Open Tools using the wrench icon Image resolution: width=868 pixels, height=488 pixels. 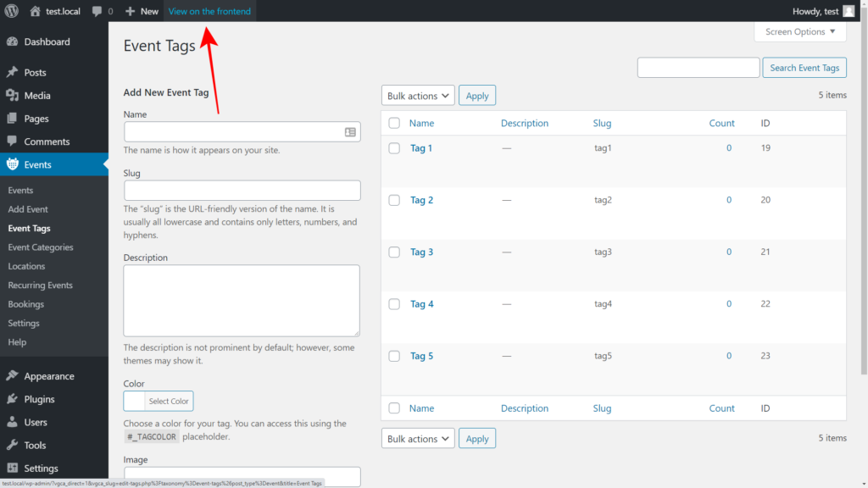pos(14,445)
